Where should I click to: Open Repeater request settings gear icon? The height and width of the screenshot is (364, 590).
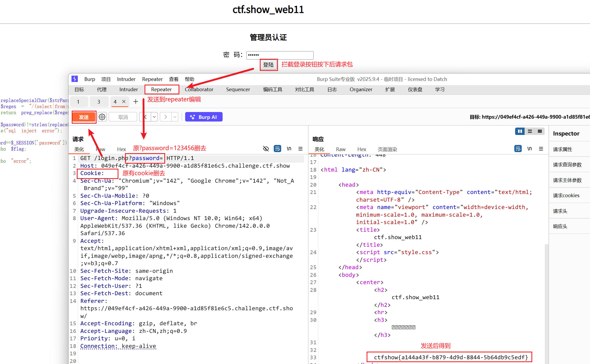click(102, 117)
